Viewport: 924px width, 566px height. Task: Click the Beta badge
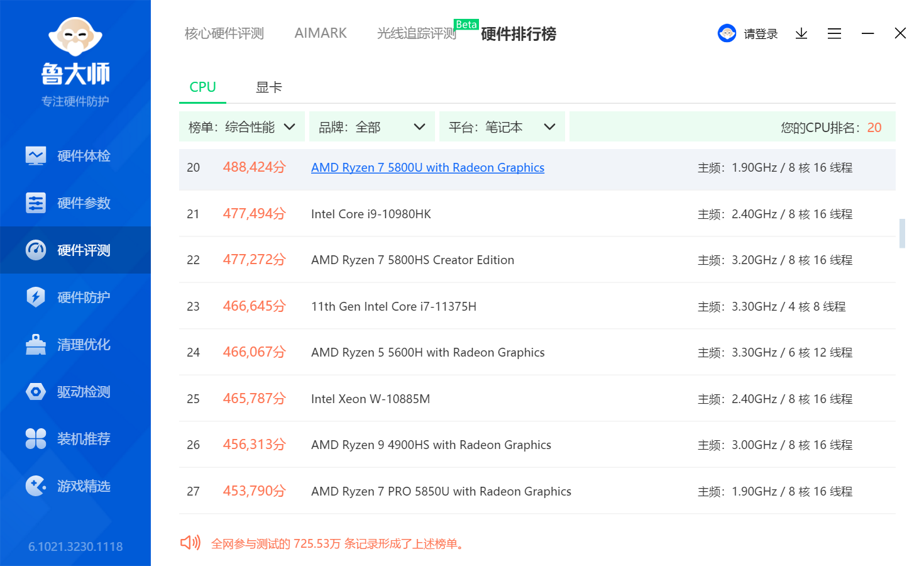click(466, 25)
